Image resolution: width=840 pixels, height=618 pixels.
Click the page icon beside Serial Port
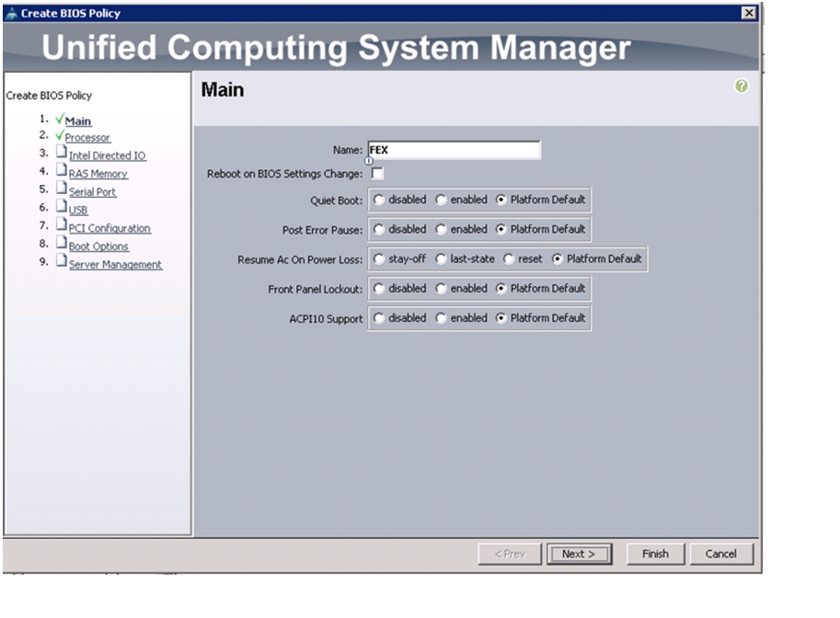62,189
